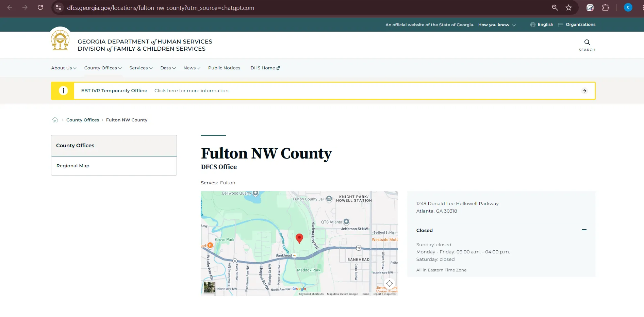Open Public Notices menu item
The image size is (644, 317).
[224, 68]
